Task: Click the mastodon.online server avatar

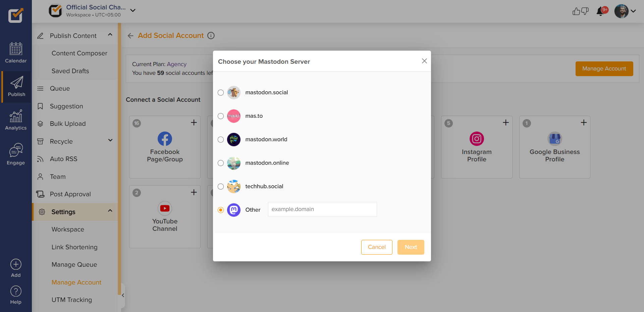Action: [x=234, y=163]
